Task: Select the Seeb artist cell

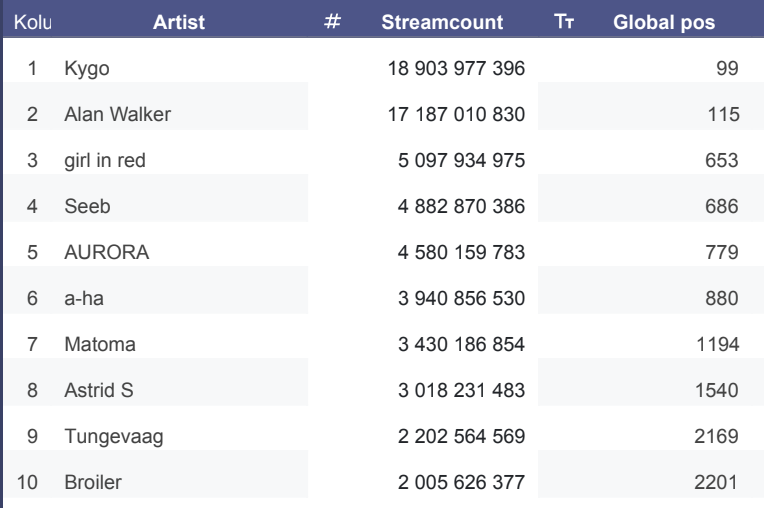Action: pyautogui.click(x=87, y=207)
